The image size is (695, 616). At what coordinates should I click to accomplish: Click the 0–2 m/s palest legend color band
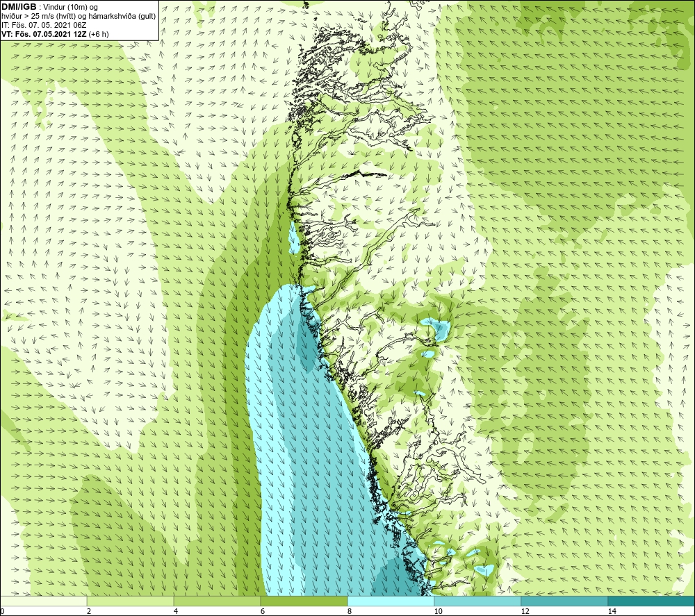(x=43, y=601)
